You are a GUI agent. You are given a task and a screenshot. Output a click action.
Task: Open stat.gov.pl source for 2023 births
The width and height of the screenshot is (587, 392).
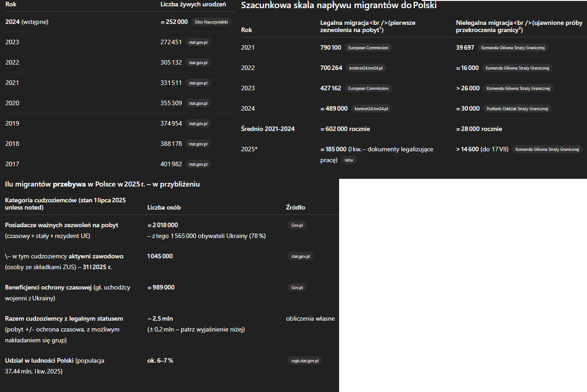198,42
